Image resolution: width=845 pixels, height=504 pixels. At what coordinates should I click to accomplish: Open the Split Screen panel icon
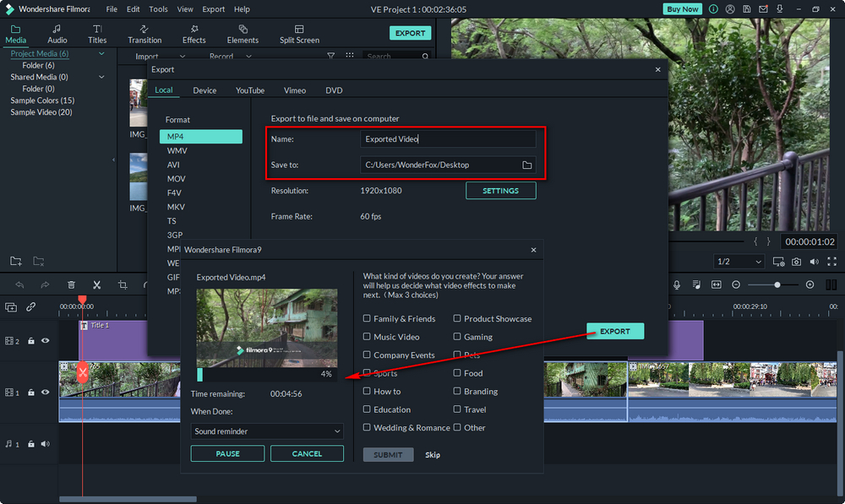[299, 29]
